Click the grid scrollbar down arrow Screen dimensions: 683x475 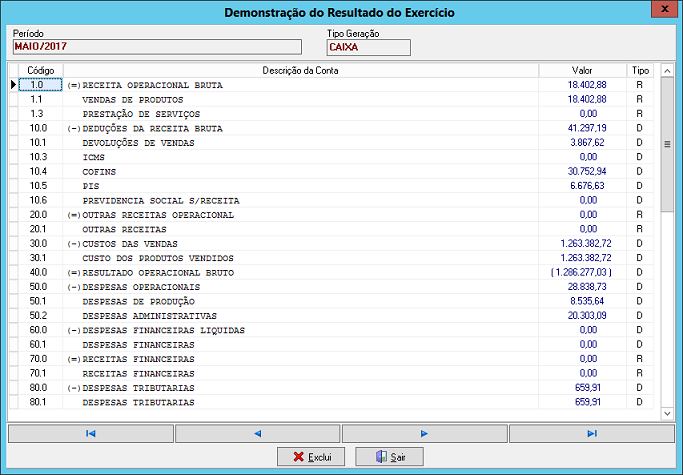point(667,413)
